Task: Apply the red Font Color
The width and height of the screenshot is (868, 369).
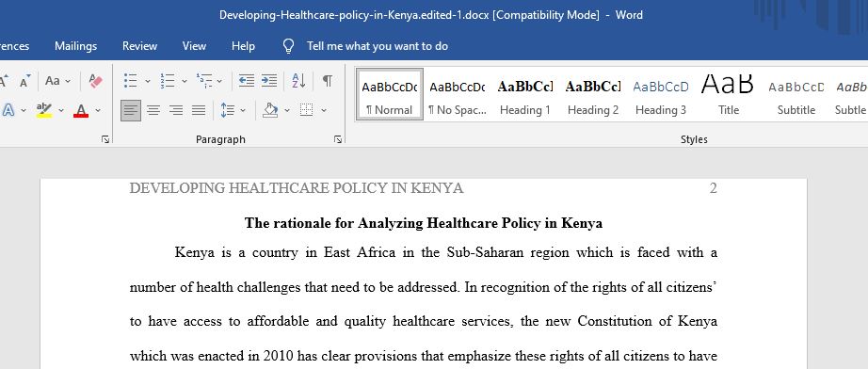Action: 81,110
